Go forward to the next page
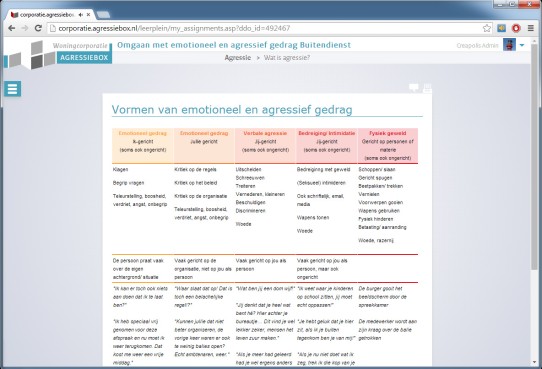The height and width of the screenshot is (369, 542). [x=25, y=28]
